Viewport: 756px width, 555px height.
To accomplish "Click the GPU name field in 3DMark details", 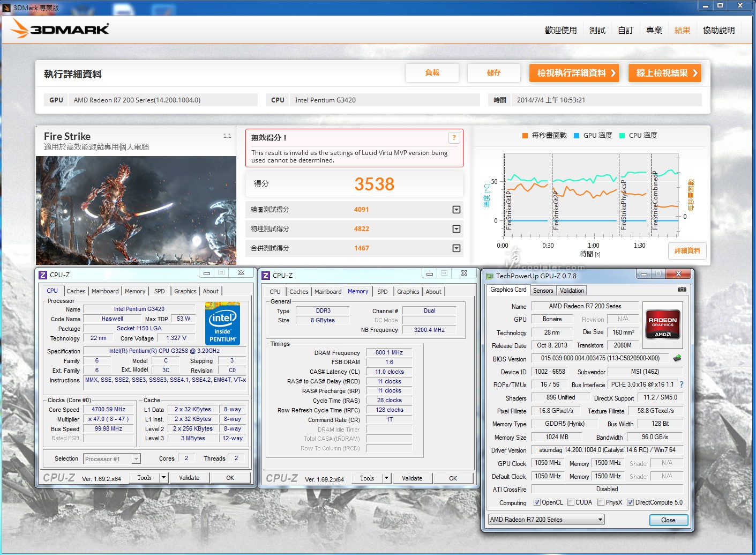I will (163, 100).
